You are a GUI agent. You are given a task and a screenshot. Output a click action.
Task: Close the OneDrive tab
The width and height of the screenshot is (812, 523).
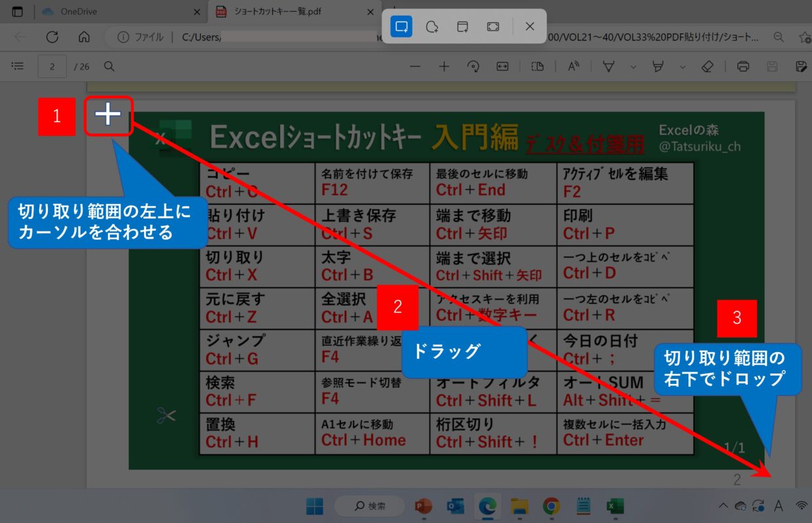tap(197, 12)
